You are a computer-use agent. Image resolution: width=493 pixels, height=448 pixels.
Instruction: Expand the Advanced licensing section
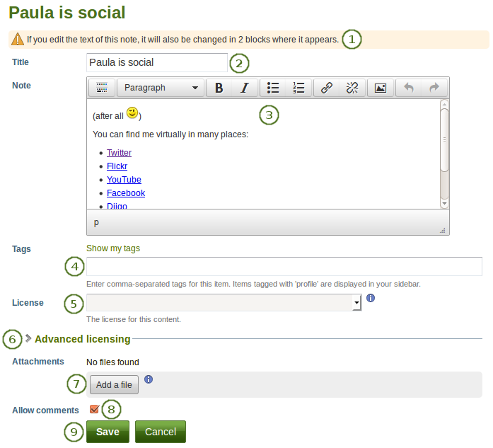tap(82, 339)
